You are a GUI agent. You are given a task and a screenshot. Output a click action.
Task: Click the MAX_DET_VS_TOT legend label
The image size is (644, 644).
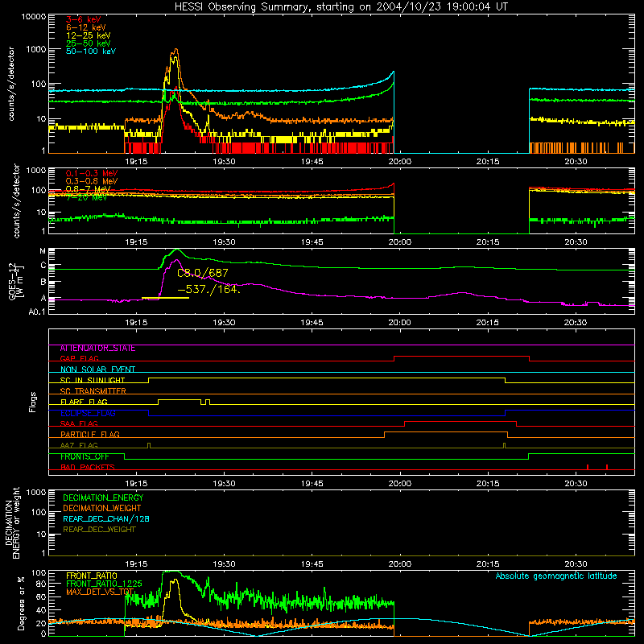[100, 592]
